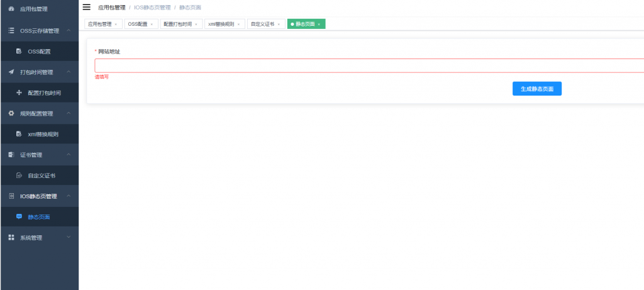Image resolution: width=644 pixels, height=290 pixels.
Task: Click the paper plane icon for 打包时间管理
Action: pyautogui.click(x=11, y=72)
